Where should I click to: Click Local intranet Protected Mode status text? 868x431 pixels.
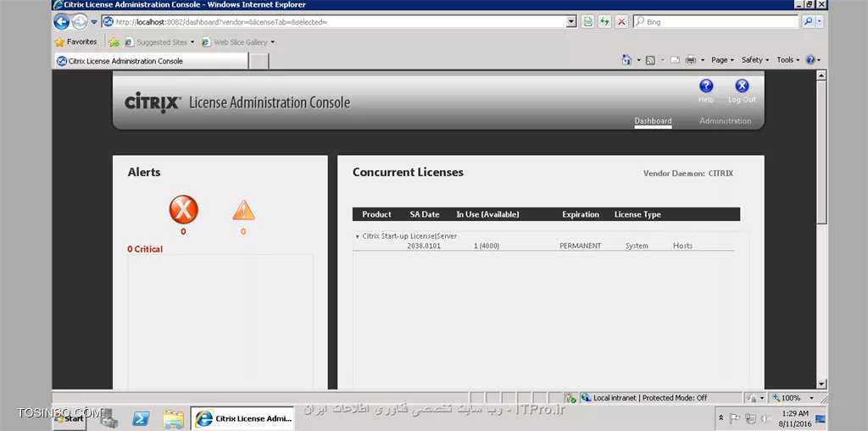pyautogui.click(x=650, y=398)
